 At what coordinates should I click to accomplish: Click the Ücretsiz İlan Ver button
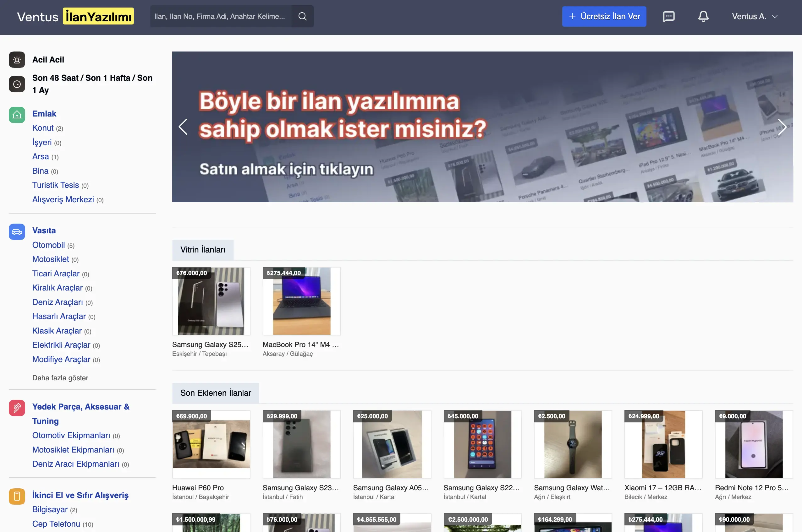pos(604,16)
